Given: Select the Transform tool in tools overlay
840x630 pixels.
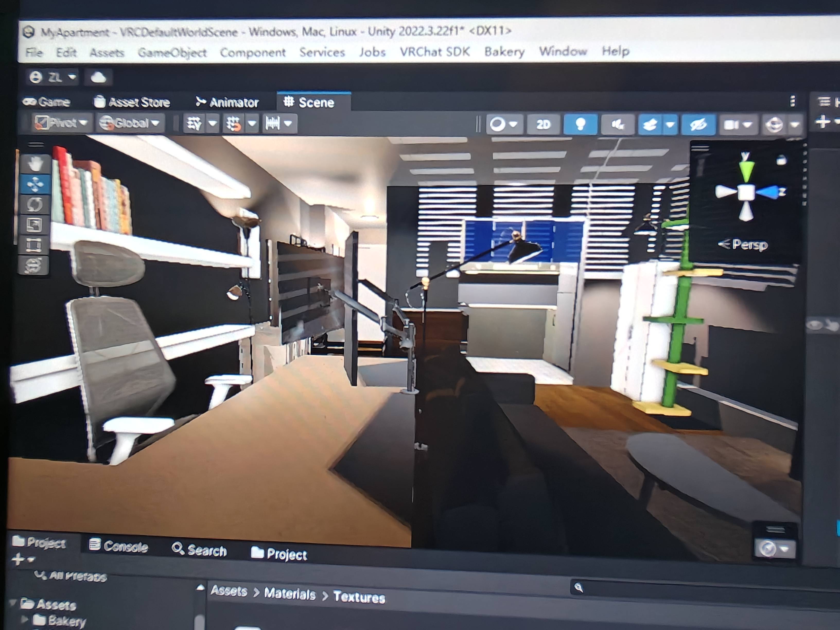Looking at the screenshot, I should [x=34, y=265].
